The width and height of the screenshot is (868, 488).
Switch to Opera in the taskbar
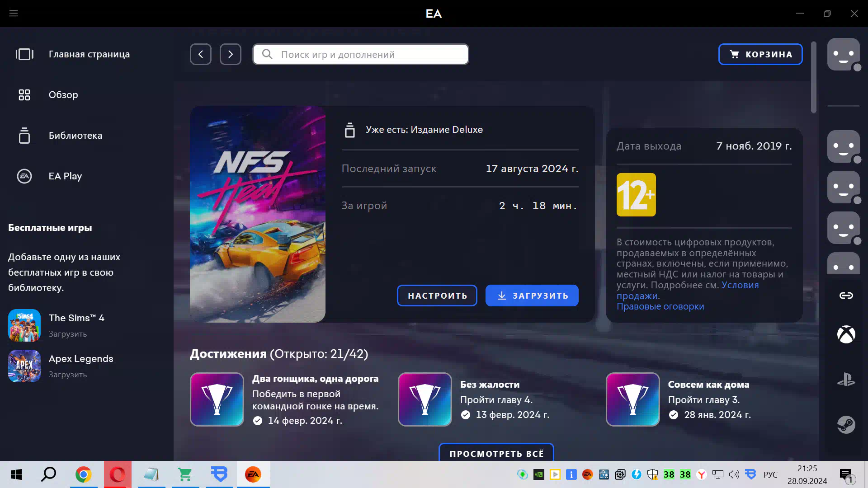click(118, 474)
